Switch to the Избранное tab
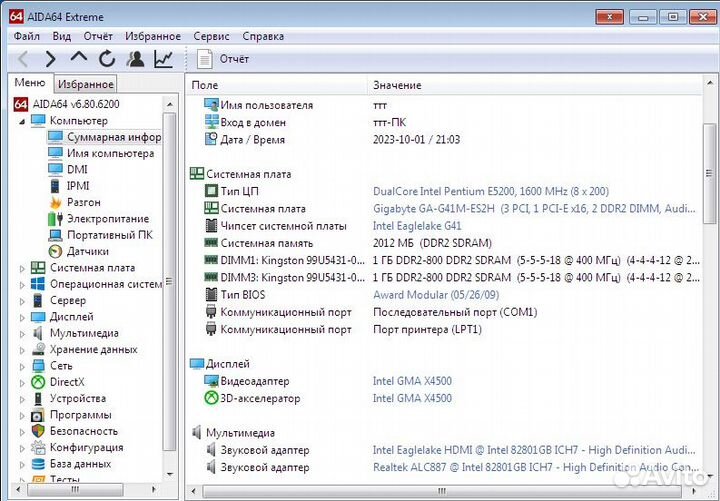The image size is (720, 501). coord(85,85)
